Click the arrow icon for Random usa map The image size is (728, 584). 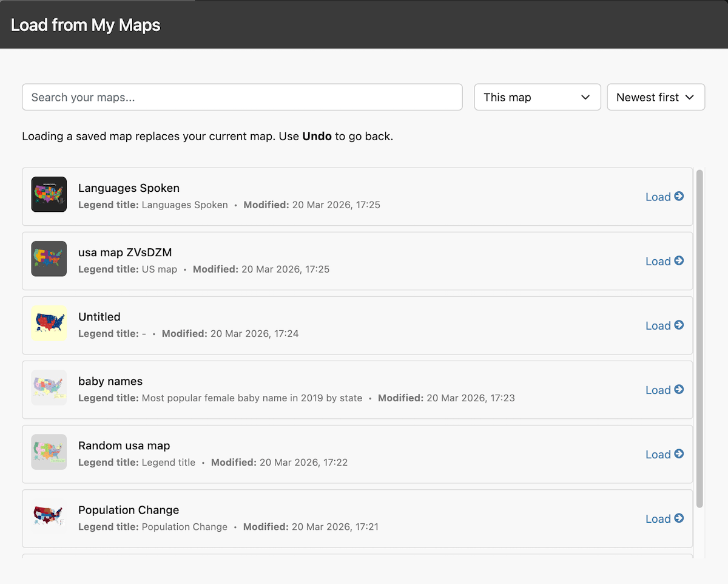[x=679, y=453]
